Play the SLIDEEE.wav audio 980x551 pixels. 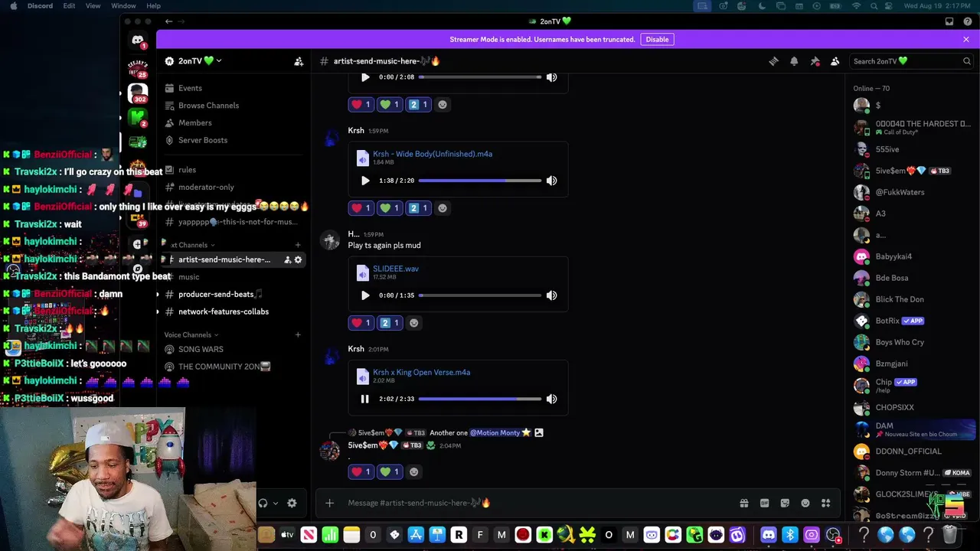[x=364, y=295]
